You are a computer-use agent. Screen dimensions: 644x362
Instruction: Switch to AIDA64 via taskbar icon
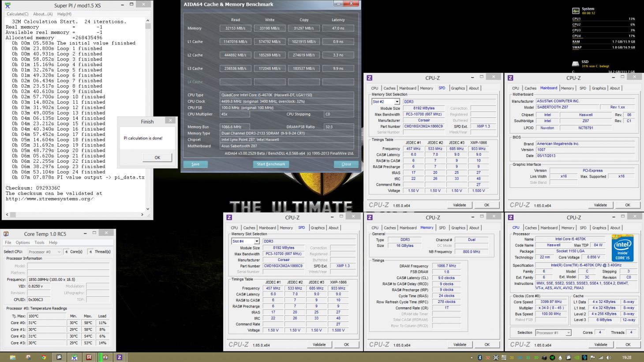click(x=89, y=357)
